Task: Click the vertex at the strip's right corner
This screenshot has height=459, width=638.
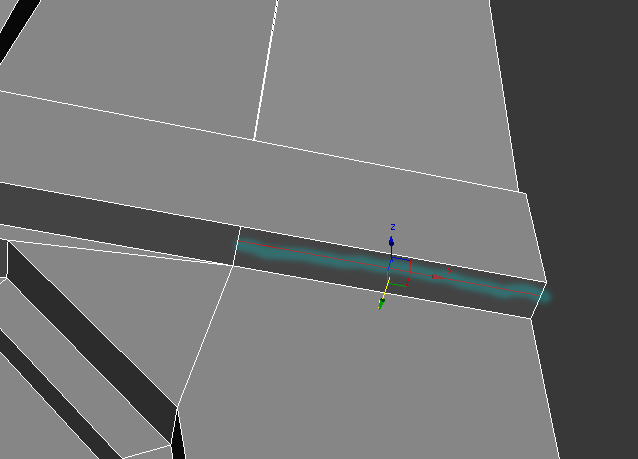Action: [x=546, y=281]
